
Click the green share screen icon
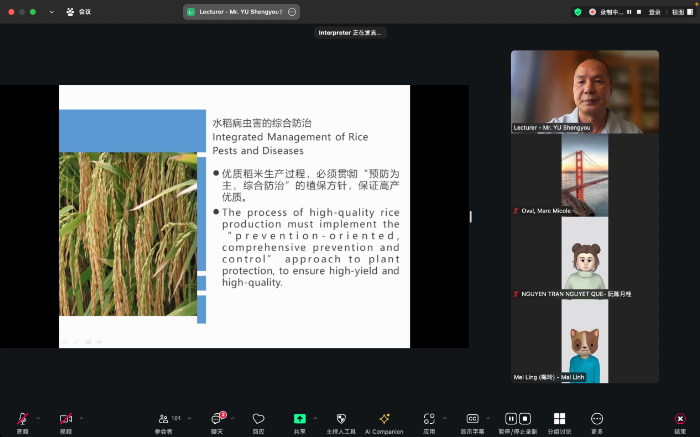pyautogui.click(x=299, y=418)
